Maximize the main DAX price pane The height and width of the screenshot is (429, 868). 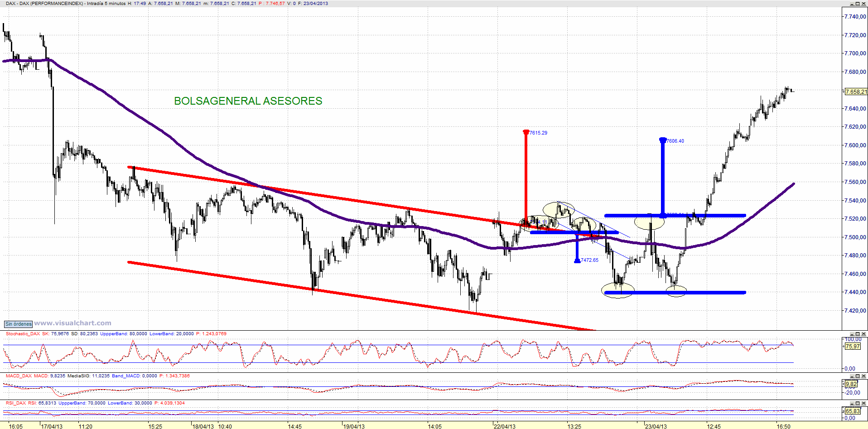[x=857, y=4]
